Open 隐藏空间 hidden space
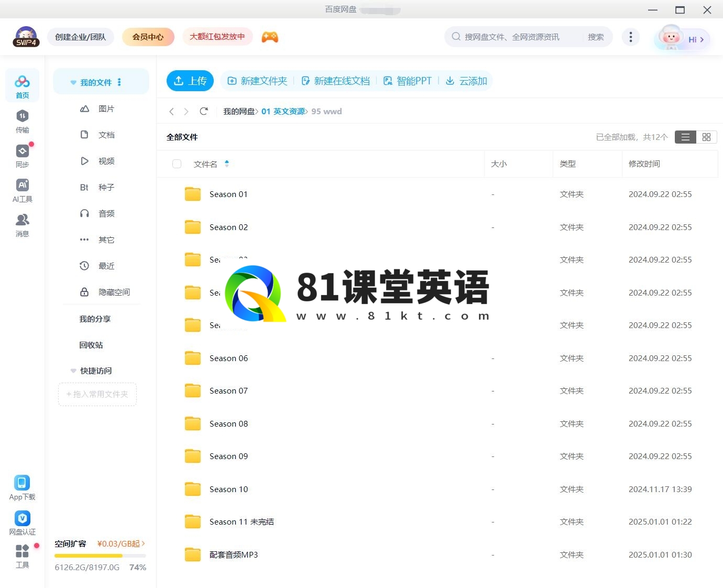The image size is (723, 588). 105,292
